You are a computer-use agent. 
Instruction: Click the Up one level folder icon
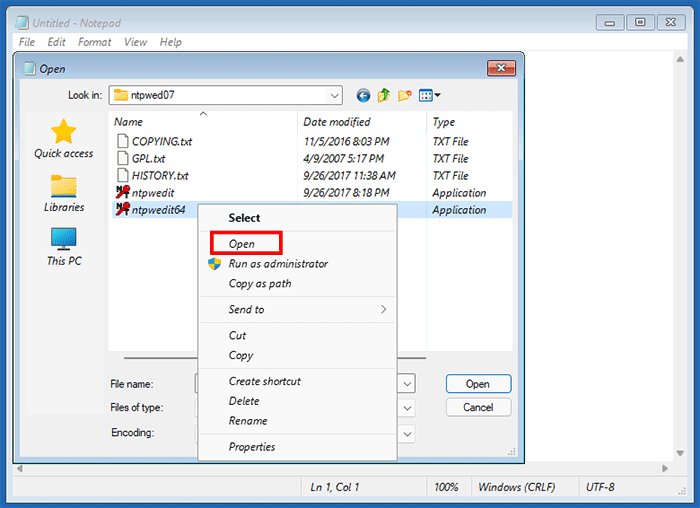tap(383, 95)
